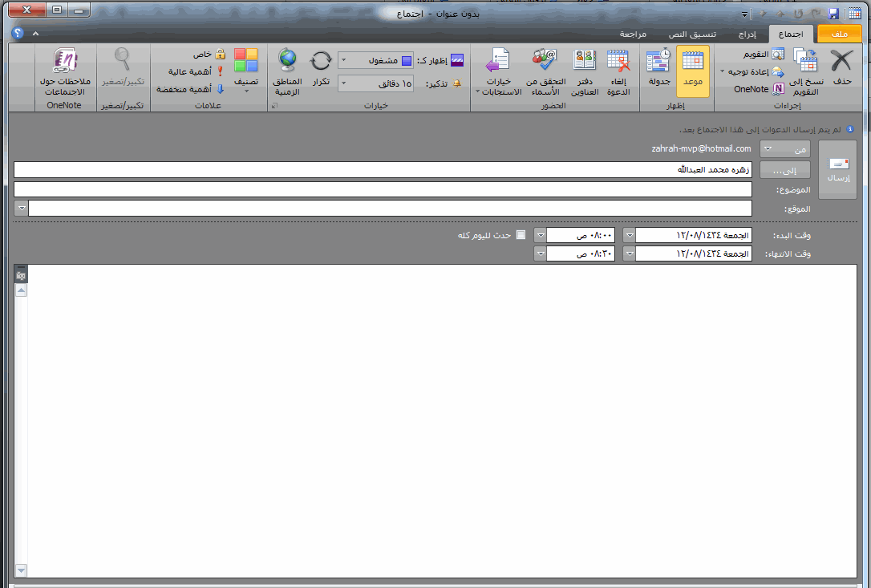The height and width of the screenshot is (588, 871).
Task: Expand the reminder 15 minutes (١٥ دقائق) dropdown
Action: click(x=343, y=83)
